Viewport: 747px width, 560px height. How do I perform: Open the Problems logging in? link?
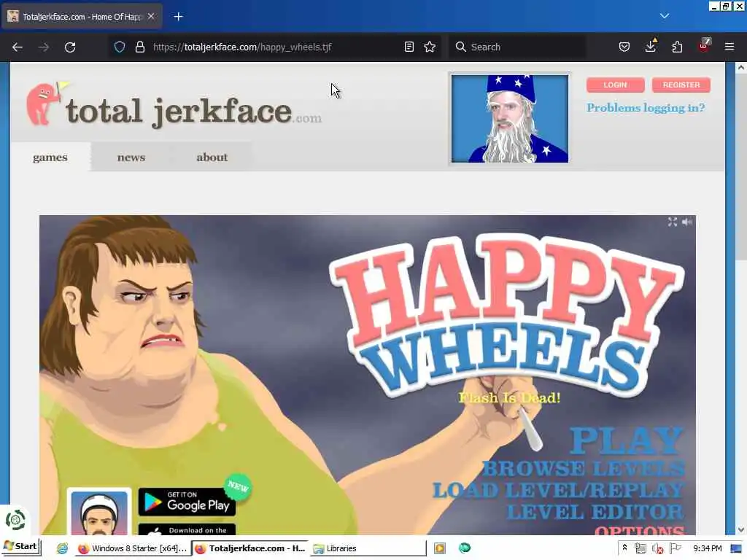click(x=646, y=108)
